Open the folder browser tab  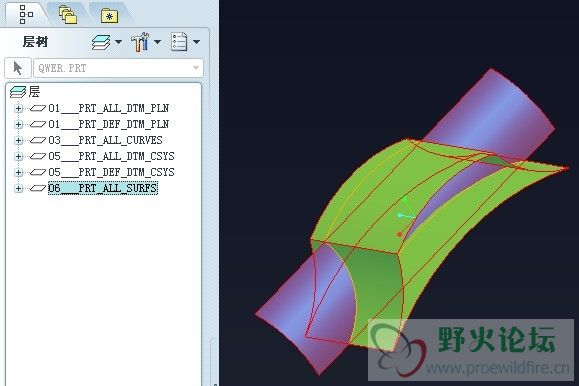tap(68, 14)
